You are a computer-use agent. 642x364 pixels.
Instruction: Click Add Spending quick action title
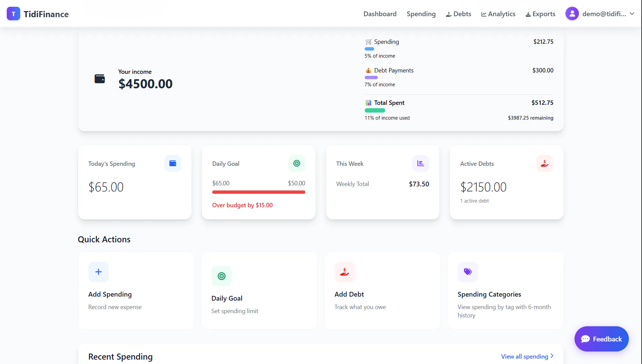[x=110, y=294]
